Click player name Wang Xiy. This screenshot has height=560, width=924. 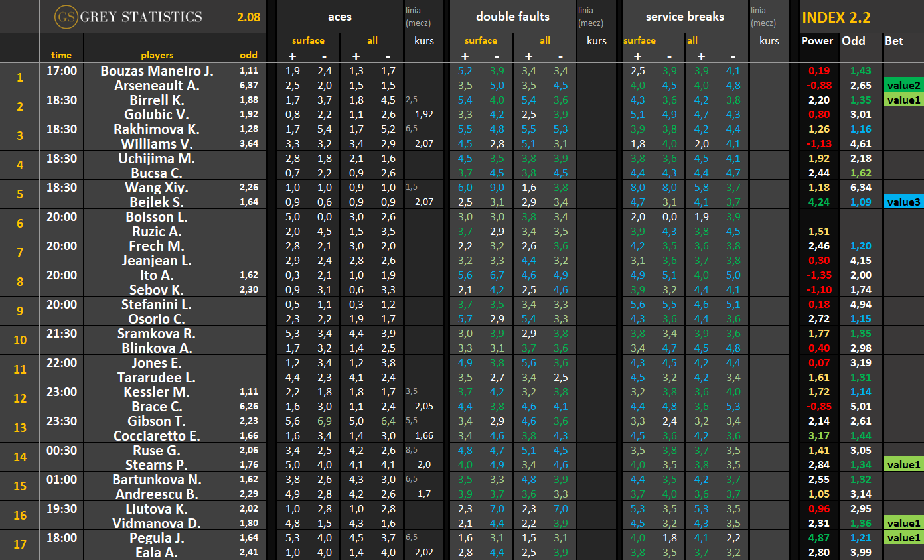point(157,187)
